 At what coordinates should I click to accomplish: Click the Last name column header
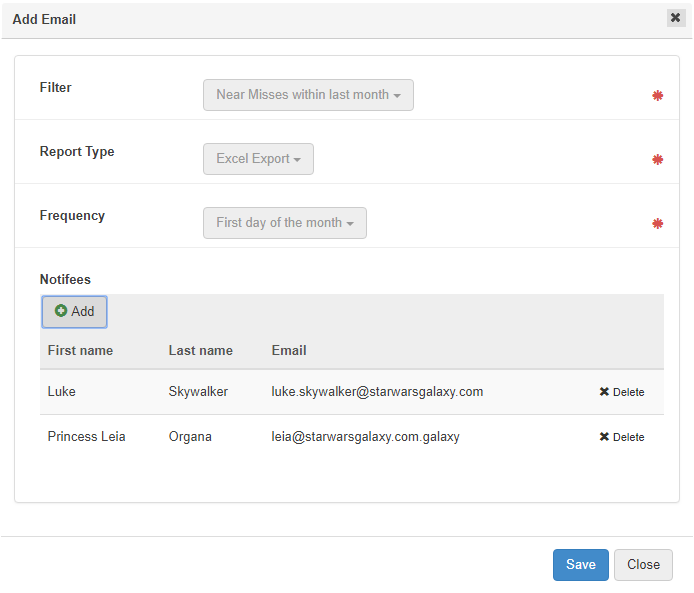[200, 351]
